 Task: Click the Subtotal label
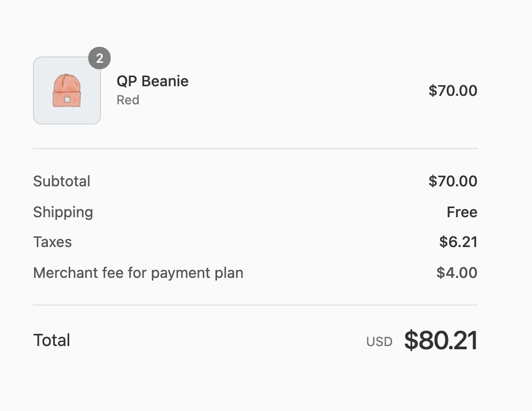click(62, 181)
